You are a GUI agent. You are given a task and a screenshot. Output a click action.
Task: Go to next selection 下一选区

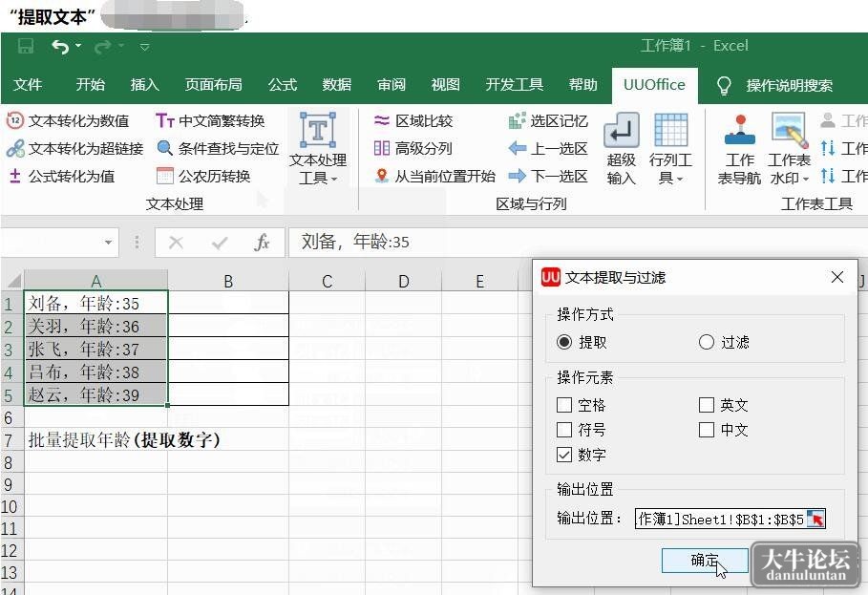pos(548,176)
